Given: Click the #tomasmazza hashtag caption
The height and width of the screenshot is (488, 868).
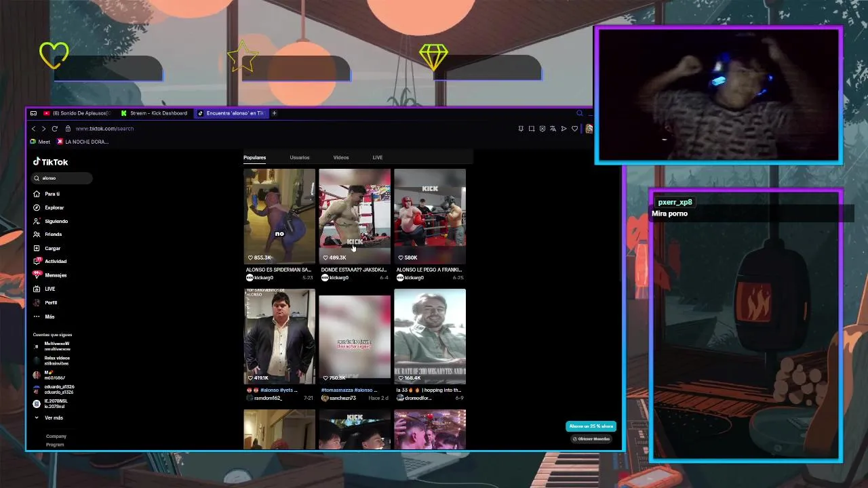Looking at the screenshot, I should pyautogui.click(x=337, y=390).
